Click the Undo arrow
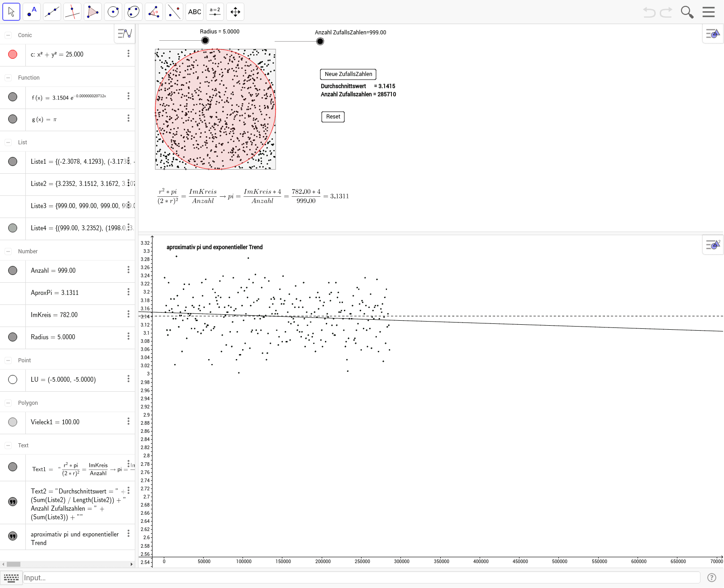724x588 pixels. point(649,12)
